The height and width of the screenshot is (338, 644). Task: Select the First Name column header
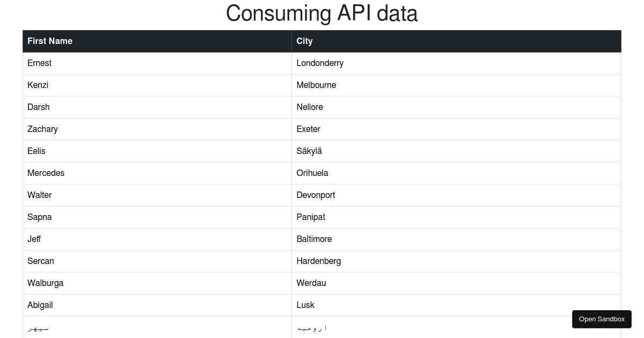[50, 41]
